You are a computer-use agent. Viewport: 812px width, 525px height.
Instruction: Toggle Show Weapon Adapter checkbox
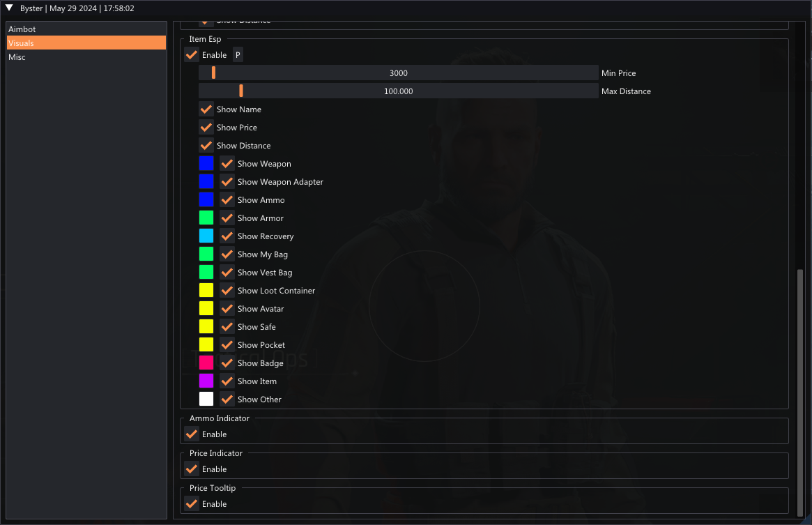[227, 182]
